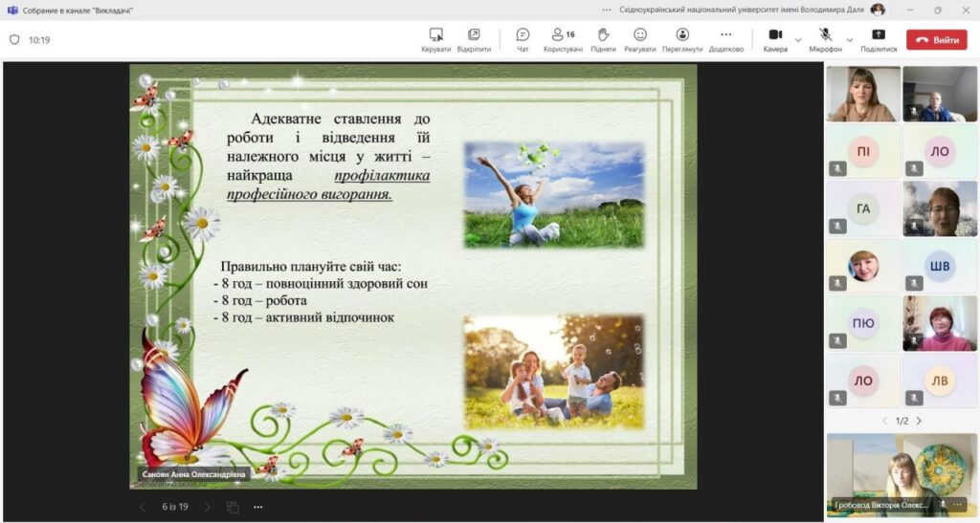Advance to the next presentation slide
The image size is (980, 523).
206,507
